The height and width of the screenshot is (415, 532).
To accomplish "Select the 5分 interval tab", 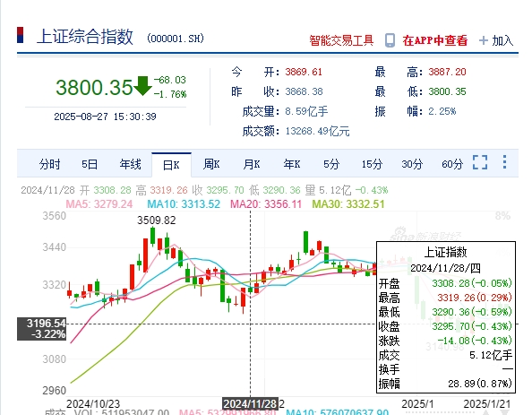I will tap(331, 164).
